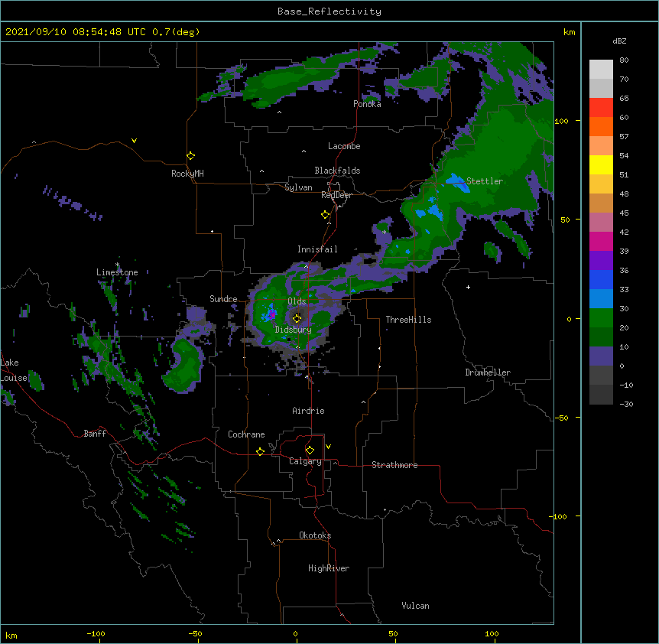
Task: Click the HighRiver label
Action: click(329, 568)
